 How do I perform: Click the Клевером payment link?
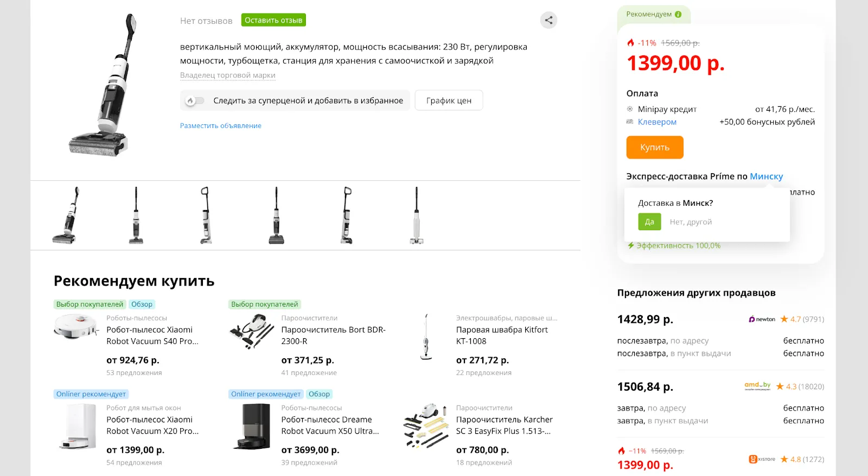click(x=657, y=122)
